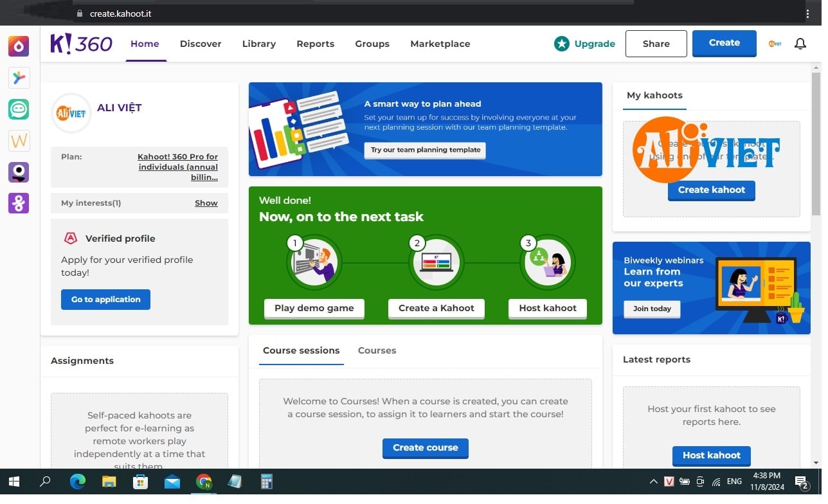Open the Reports page
The image size is (828, 504).
[x=315, y=44]
